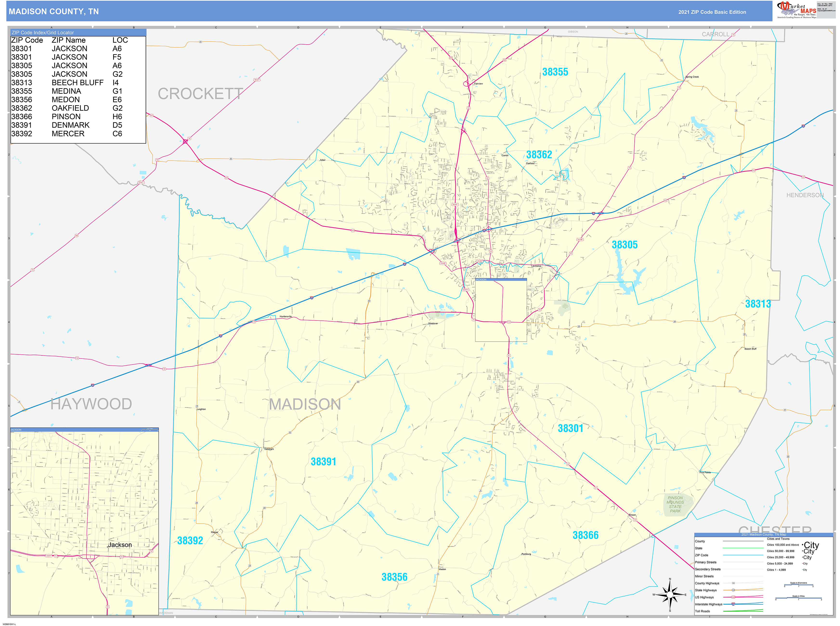Click the 'LOC' column heading
Screen dimensions: 840x626
[120, 40]
